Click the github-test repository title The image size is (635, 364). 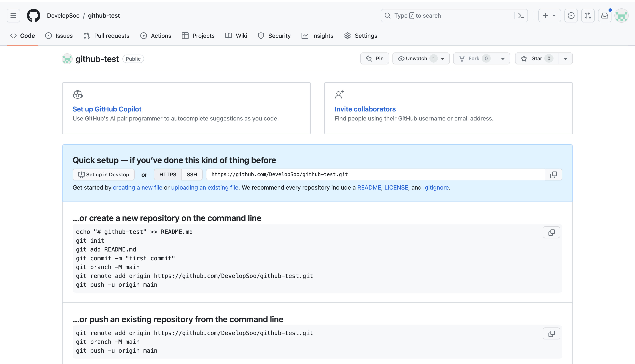pyautogui.click(x=97, y=59)
